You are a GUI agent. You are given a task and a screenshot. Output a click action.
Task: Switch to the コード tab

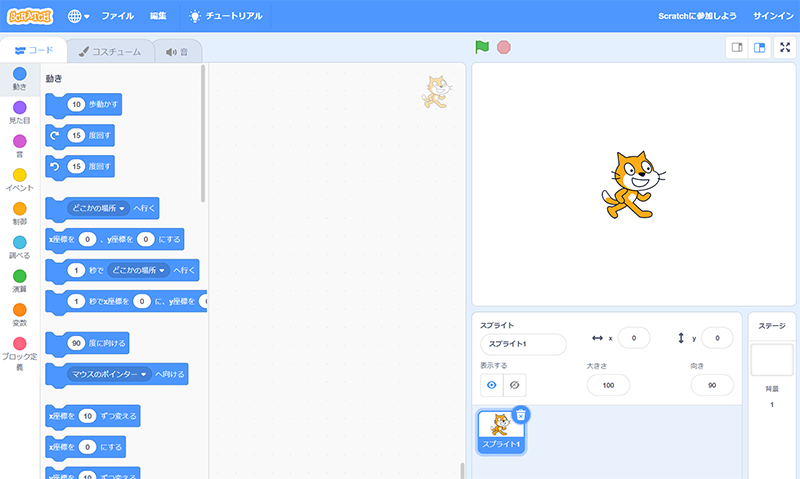tap(34, 51)
